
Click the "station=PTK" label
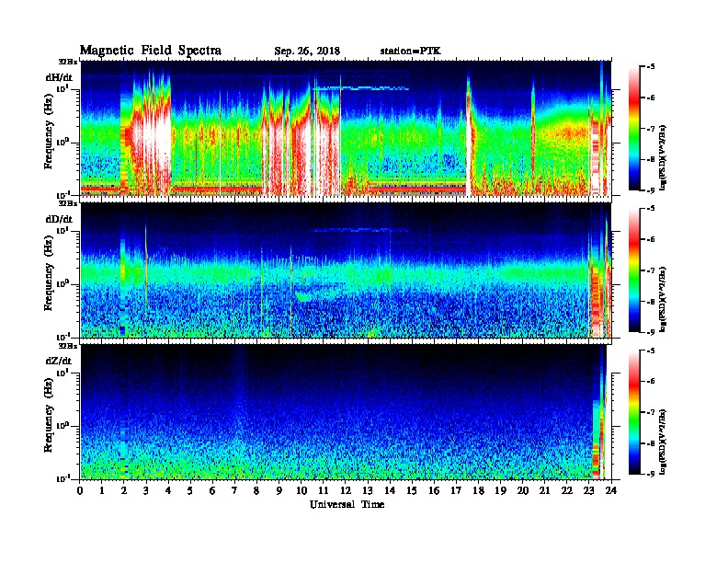(x=411, y=52)
